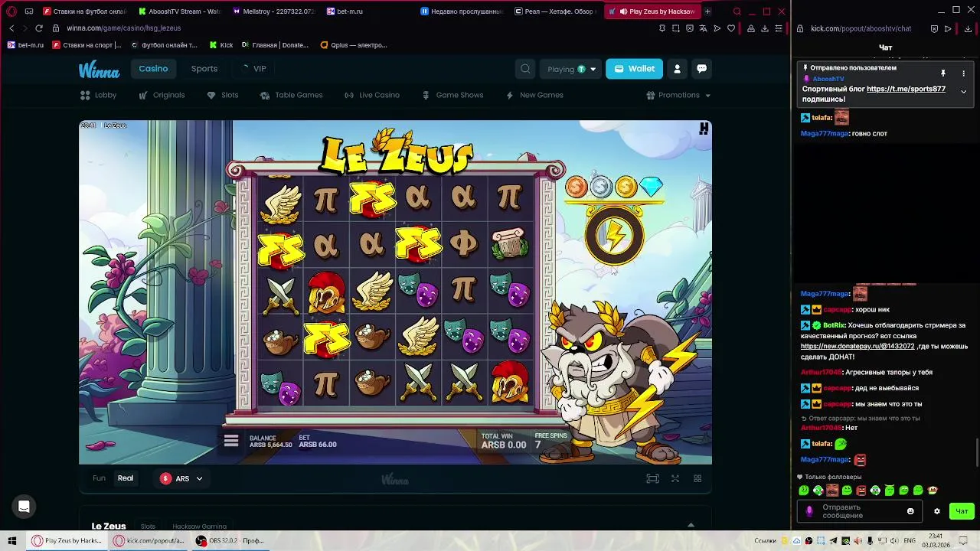Open a new browser tab

pos(707,11)
